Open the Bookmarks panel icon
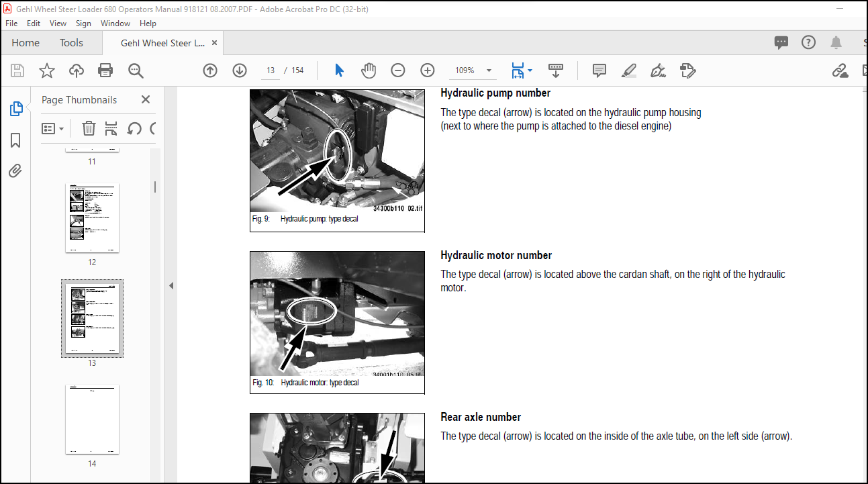The width and height of the screenshot is (868, 484). pyautogui.click(x=15, y=140)
